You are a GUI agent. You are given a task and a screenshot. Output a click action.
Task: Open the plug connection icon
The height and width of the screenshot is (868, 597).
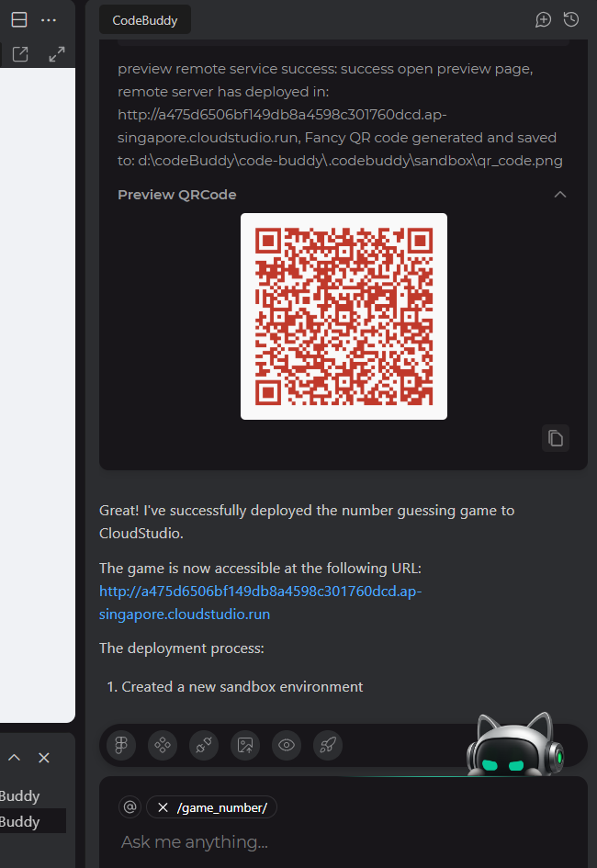pyautogui.click(x=204, y=745)
